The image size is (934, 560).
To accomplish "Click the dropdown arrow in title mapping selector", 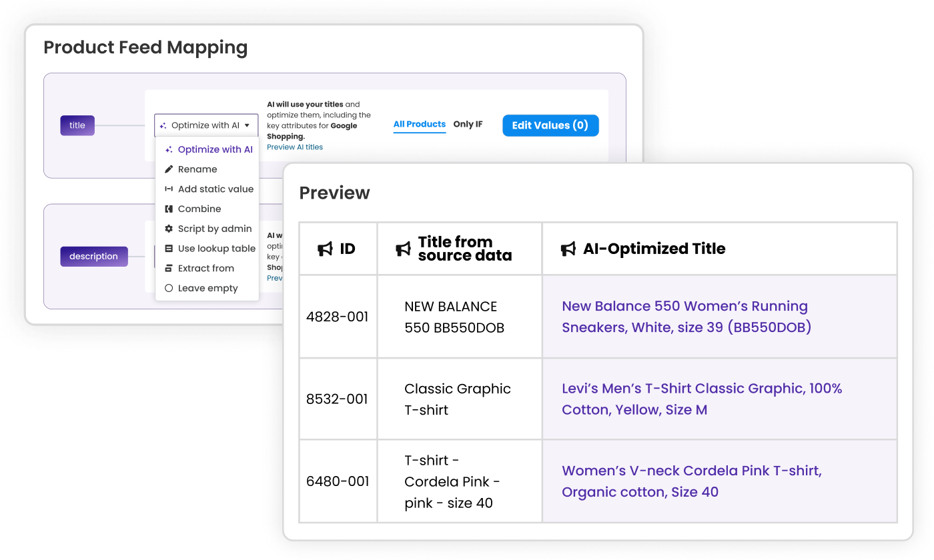I will 247,125.
